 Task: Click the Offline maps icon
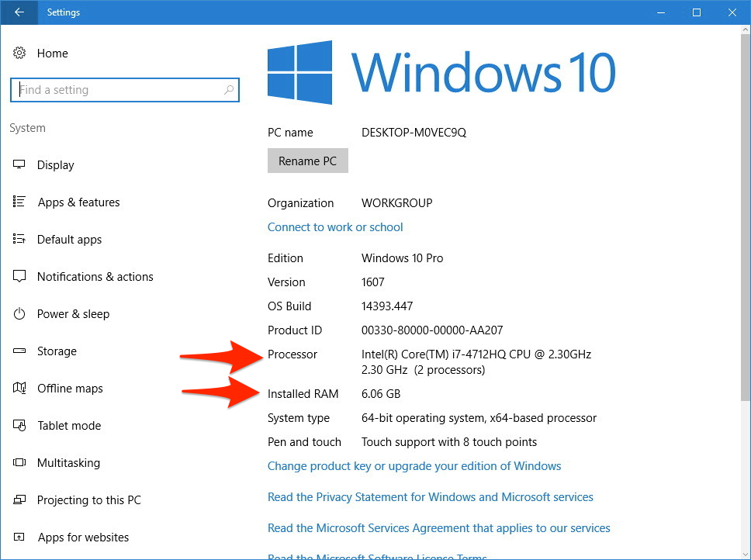pos(19,388)
